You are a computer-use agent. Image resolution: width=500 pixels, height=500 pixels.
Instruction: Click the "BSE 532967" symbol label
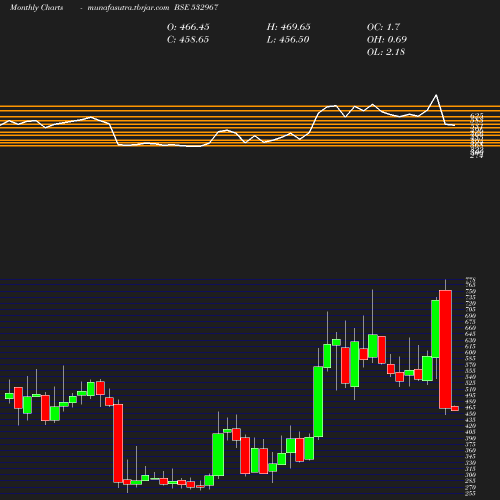pos(196,8)
